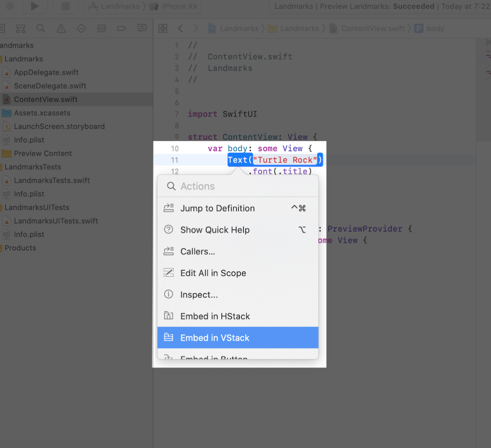The width and height of the screenshot is (491, 448).
Task: Click the PreviewProvider text in editor
Action: [x=364, y=229]
